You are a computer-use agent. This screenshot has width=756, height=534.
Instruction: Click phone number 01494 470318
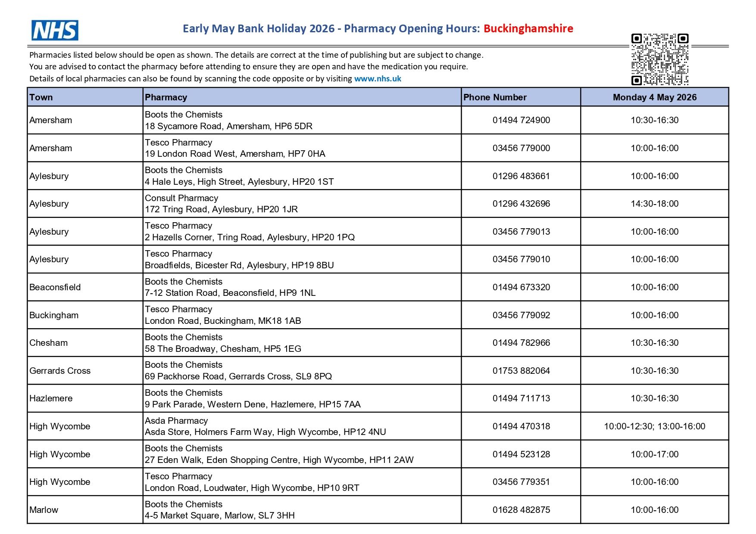click(x=521, y=426)
